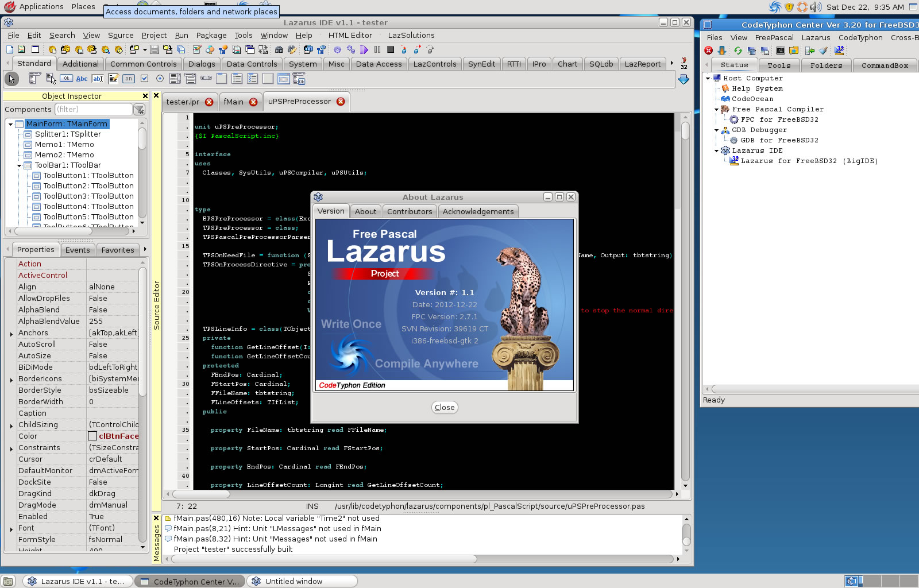Image resolution: width=919 pixels, height=588 pixels.
Task: Toggle the component filter button in Object Inspector
Action: pos(140,109)
